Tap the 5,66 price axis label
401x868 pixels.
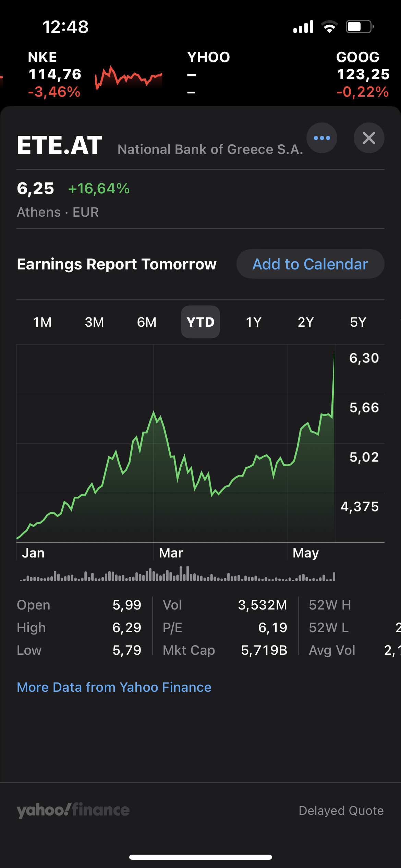coord(364,408)
